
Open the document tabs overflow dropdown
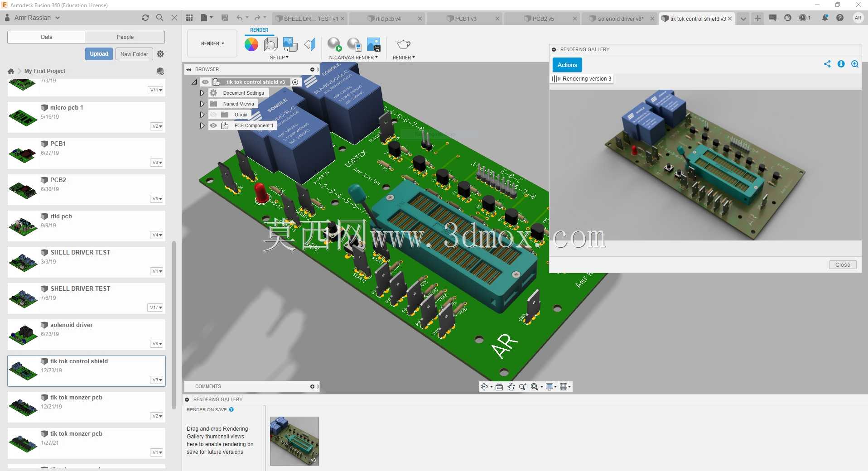tap(743, 19)
